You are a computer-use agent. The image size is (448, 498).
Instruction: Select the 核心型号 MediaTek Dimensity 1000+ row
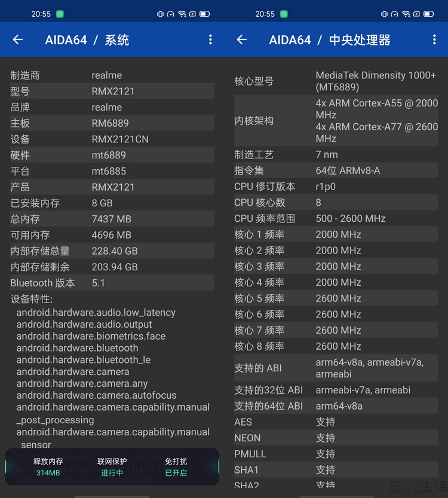pyautogui.click(x=336, y=81)
